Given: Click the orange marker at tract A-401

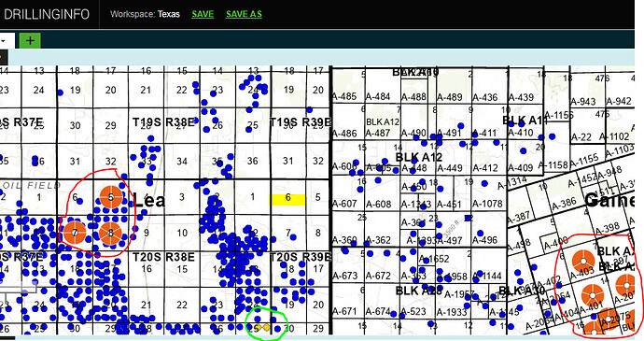Looking at the screenshot, I should point(593,295).
